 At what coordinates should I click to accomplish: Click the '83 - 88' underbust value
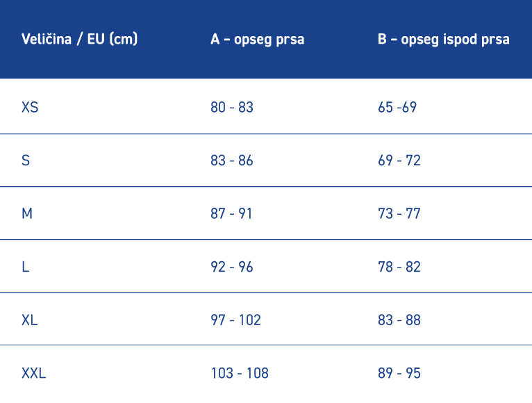pyautogui.click(x=399, y=320)
